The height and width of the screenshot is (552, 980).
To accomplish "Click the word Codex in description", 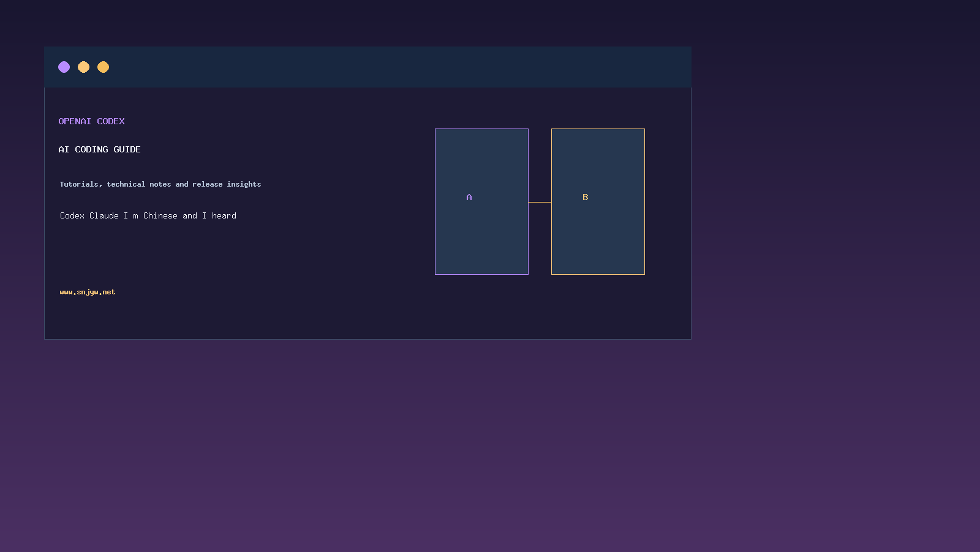I will click(x=72, y=215).
